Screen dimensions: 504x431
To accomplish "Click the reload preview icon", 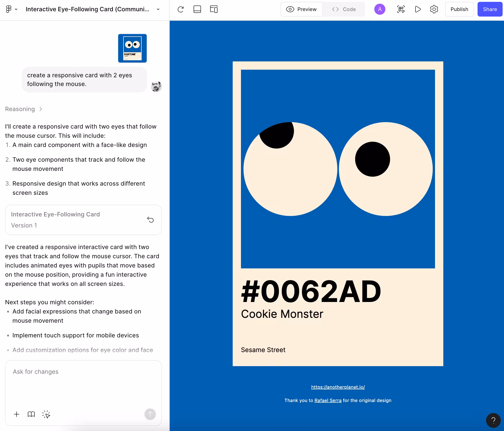I will click(x=180, y=9).
